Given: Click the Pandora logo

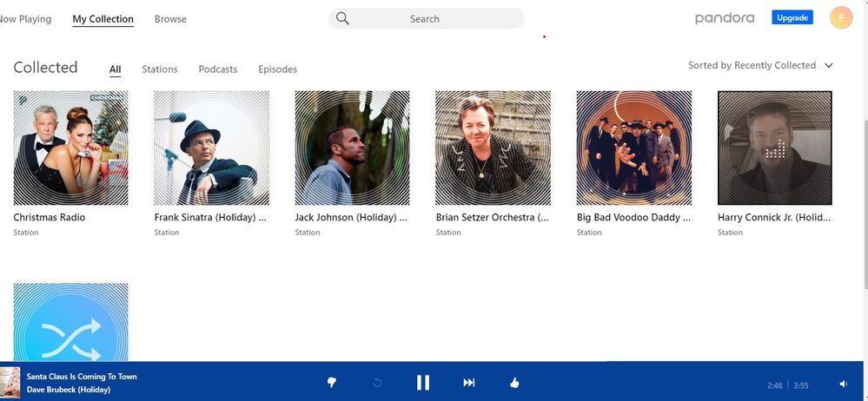Looking at the screenshot, I should coord(724,18).
